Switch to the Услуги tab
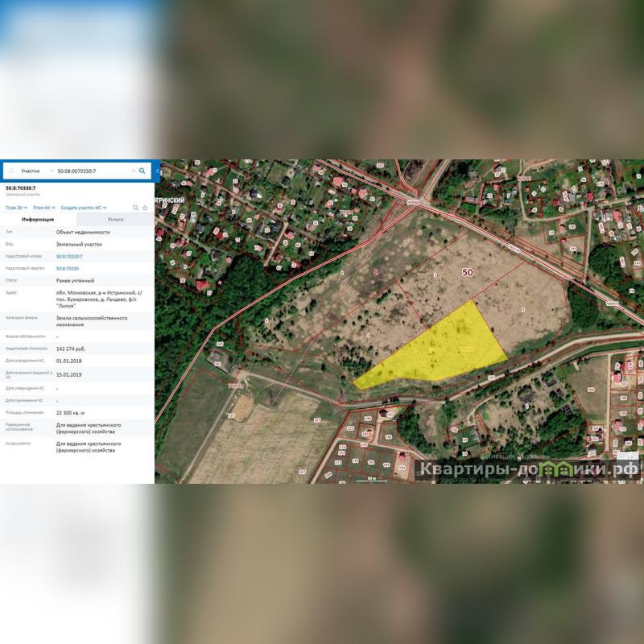644x644 pixels. coord(115,219)
